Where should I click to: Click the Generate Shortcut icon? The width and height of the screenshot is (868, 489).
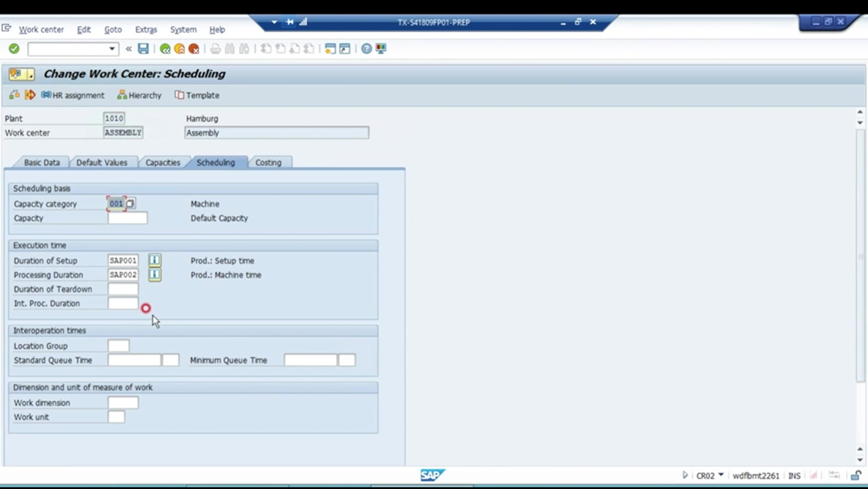[345, 49]
